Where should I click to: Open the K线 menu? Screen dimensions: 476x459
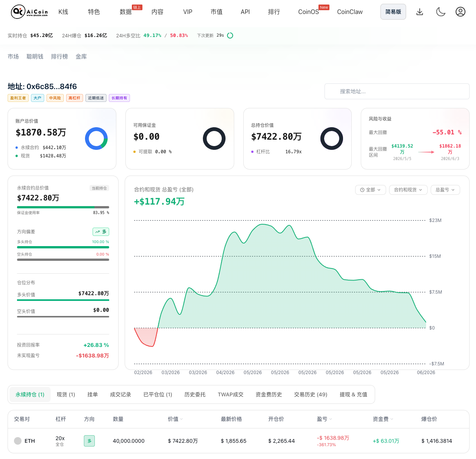tap(63, 12)
